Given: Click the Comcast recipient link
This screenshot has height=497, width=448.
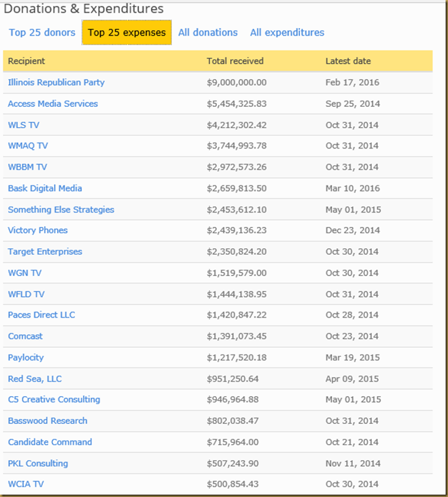Looking at the screenshot, I should (x=25, y=336).
